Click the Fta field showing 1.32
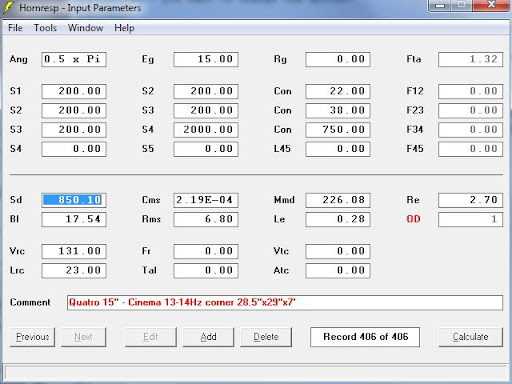 point(470,59)
